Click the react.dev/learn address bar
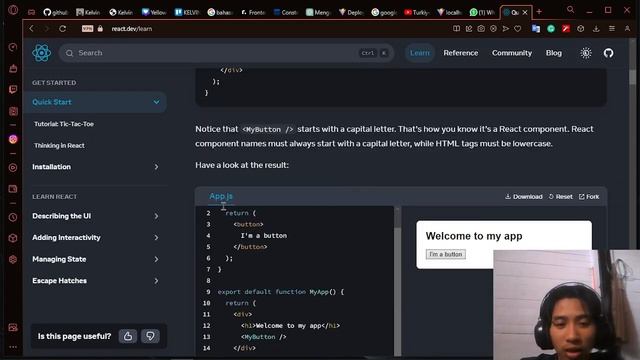Viewport: 640px width, 360px height. 131,29
